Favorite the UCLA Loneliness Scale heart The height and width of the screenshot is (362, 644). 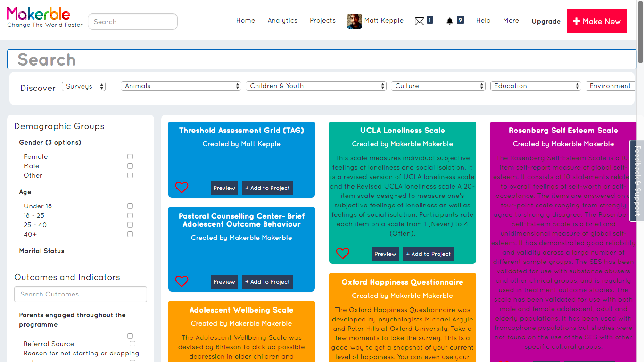pyautogui.click(x=343, y=254)
